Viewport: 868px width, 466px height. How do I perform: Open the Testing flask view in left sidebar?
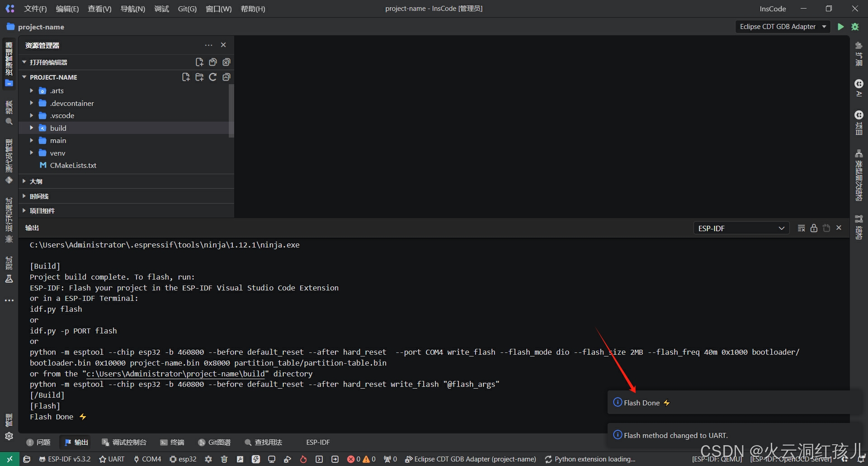[9, 270]
